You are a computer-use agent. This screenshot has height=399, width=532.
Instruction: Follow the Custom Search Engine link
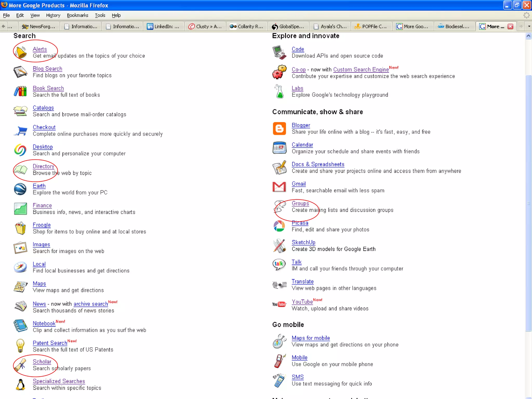pyautogui.click(x=361, y=70)
